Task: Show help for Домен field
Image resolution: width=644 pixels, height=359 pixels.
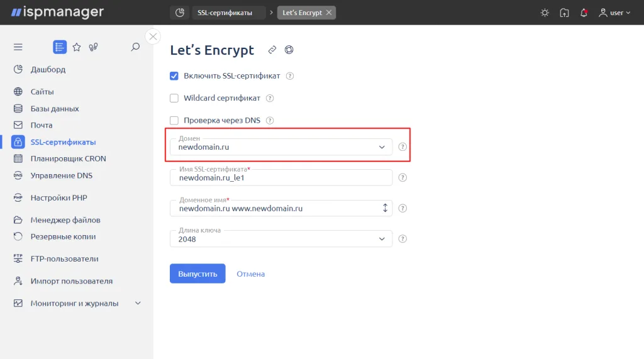Action: [402, 146]
